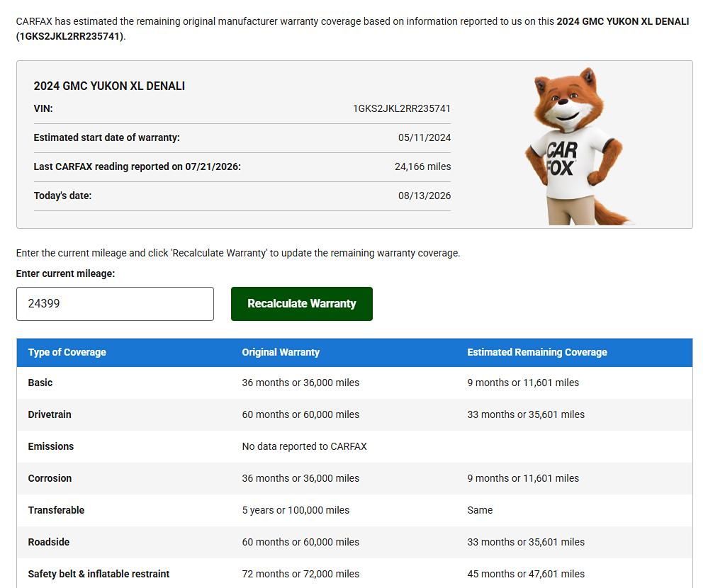Click the Drivetrain coverage row label
Image resolution: width=708 pixels, height=588 pixels.
[50, 414]
